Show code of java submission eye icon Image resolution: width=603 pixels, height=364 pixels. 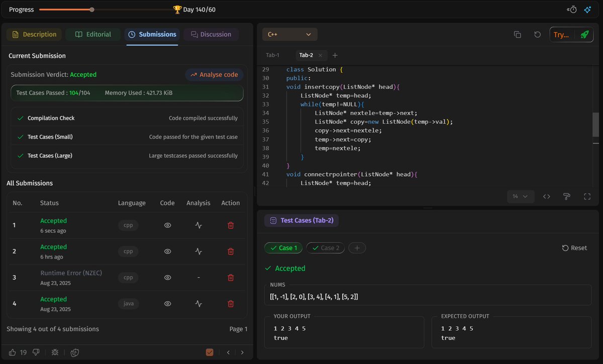point(168,304)
